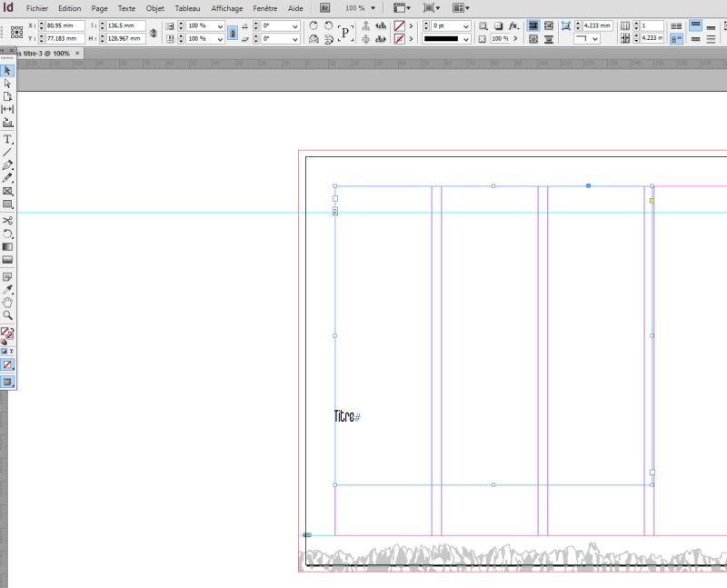The image size is (727, 588).
Task: Open the Tableau menu
Action: click(x=187, y=8)
